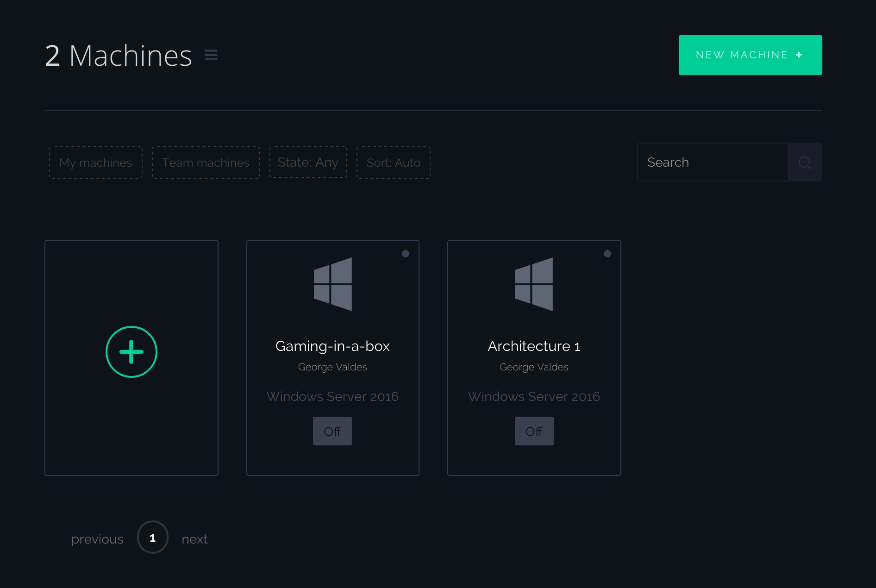This screenshot has width=876, height=588.
Task: Click Windows Server 2016 on Gaming-in-a-box card
Action: (332, 396)
